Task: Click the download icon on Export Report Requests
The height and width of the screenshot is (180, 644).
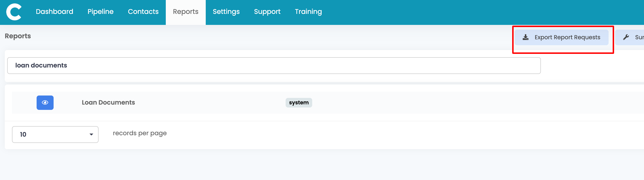Action: tap(526, 38)
